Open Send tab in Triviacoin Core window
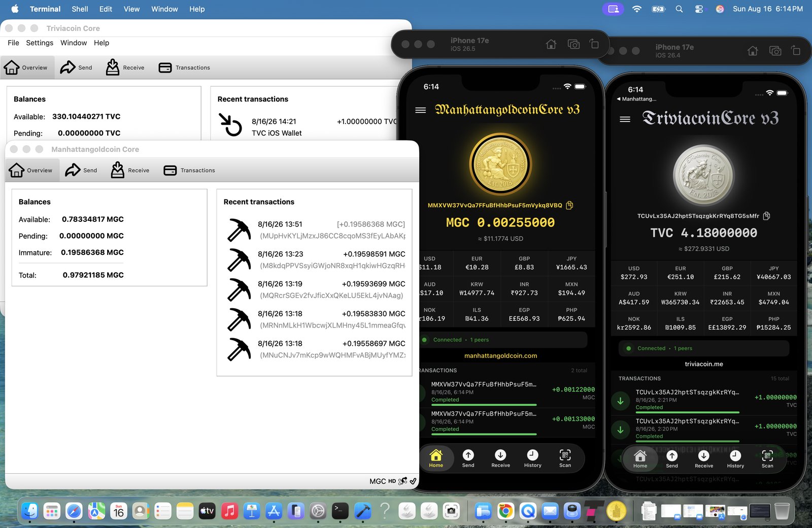 click(x=76, y=68)
